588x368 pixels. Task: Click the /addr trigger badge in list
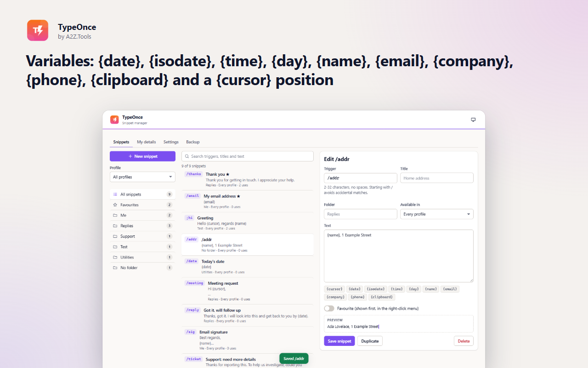(x=192, y=239)
